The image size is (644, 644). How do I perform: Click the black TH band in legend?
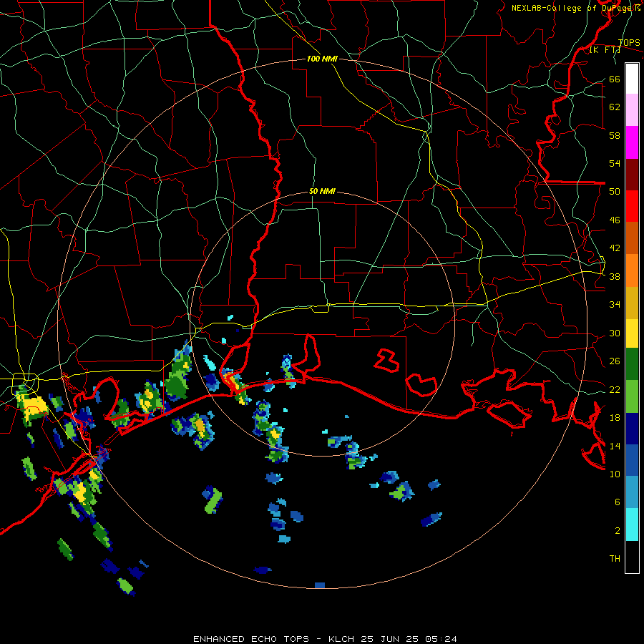[x=632, y=557]
